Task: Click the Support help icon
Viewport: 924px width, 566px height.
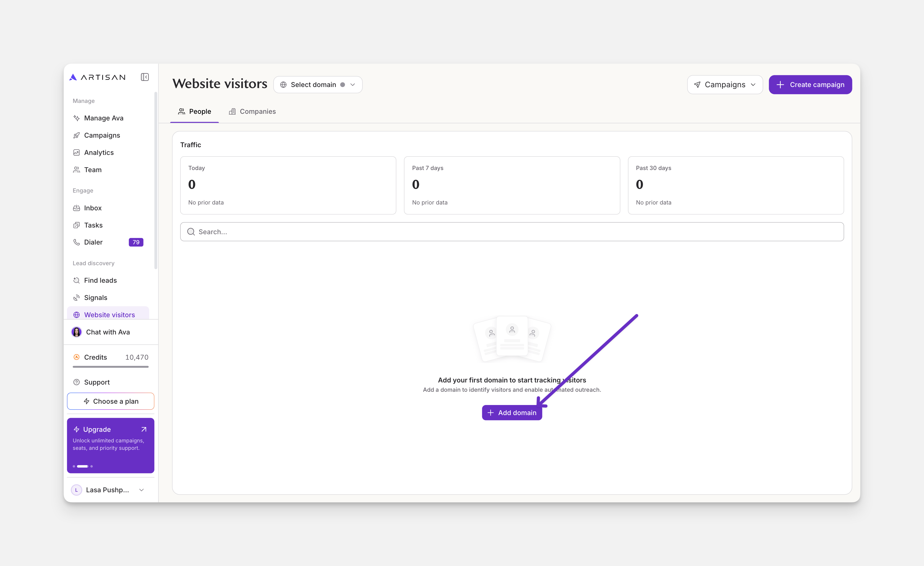Action: (x=76, y=382)
